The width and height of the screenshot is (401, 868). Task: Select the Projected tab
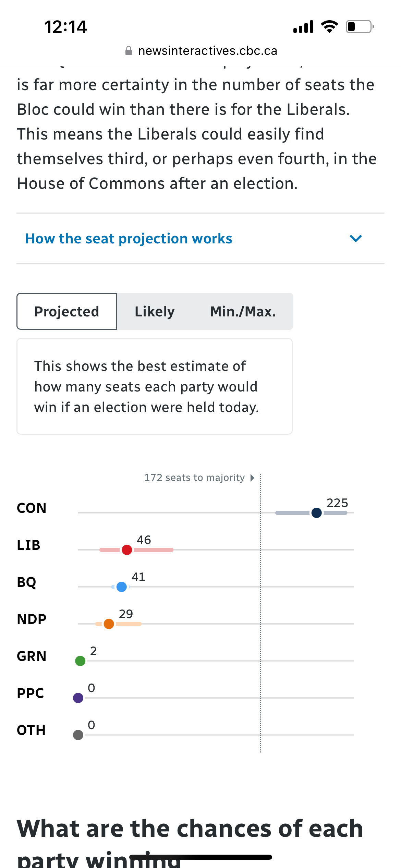pyautogui.click(x=67, y=311)
